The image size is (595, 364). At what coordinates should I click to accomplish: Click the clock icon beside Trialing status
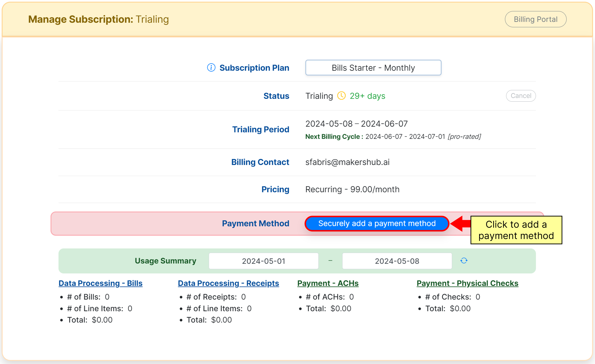341,96
